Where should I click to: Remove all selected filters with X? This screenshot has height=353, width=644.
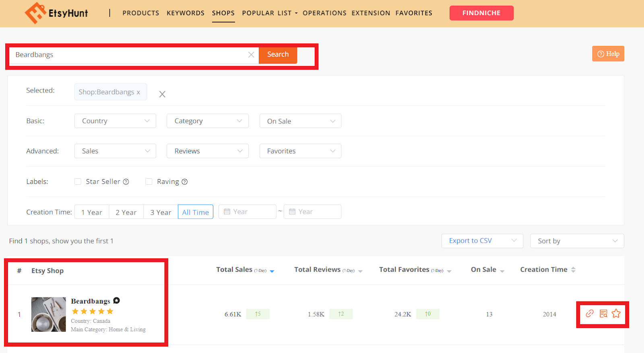162,94
